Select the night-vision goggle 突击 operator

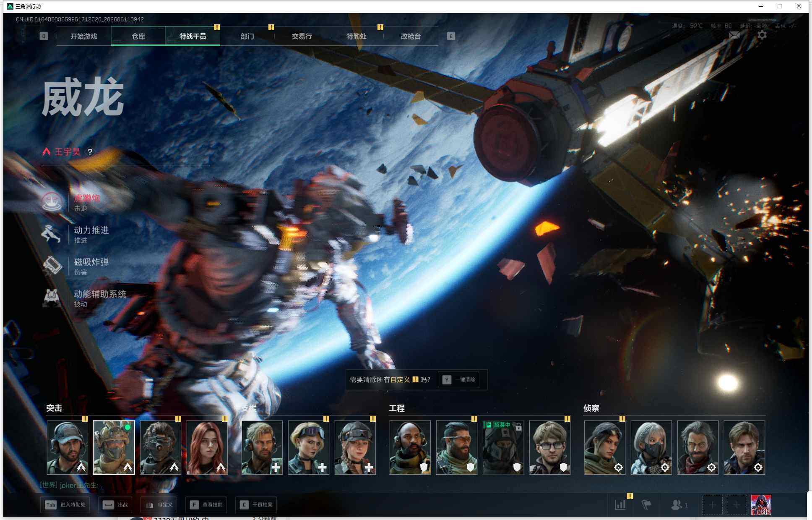(x=161, y=447)
